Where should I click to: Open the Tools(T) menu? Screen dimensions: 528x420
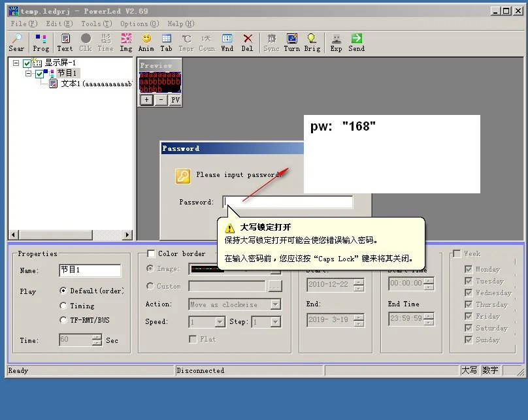[x=96, y=24]
